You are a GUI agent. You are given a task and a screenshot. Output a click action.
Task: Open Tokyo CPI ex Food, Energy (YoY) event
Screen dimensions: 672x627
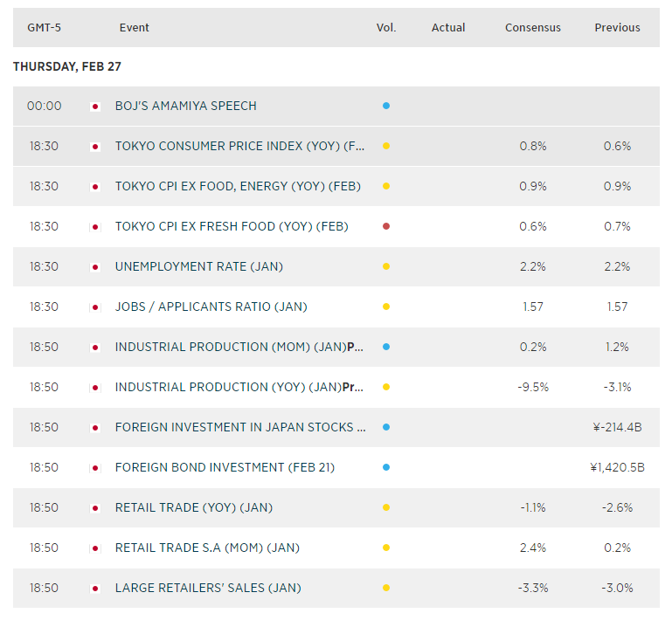tap(238, 186)
